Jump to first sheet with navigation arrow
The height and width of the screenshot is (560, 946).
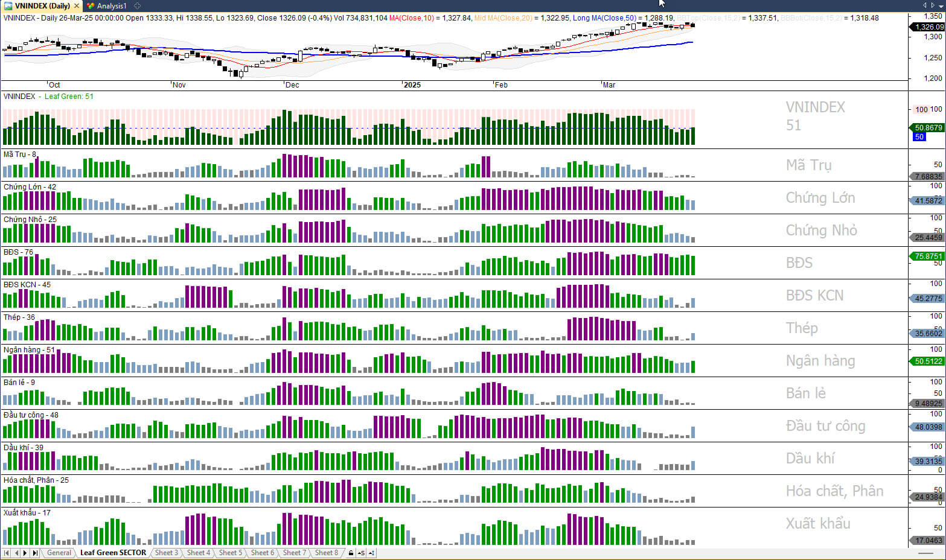tap(7, 553)
